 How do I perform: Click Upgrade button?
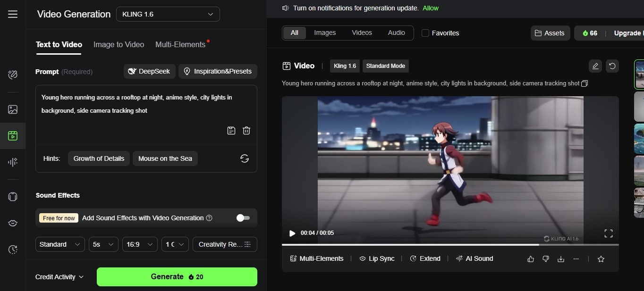[628, 33]
